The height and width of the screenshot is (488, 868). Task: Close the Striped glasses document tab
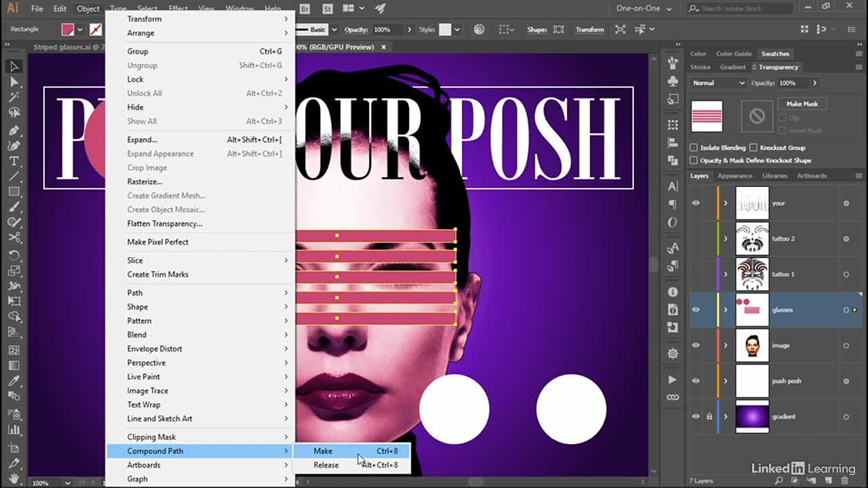click(383, 47)
